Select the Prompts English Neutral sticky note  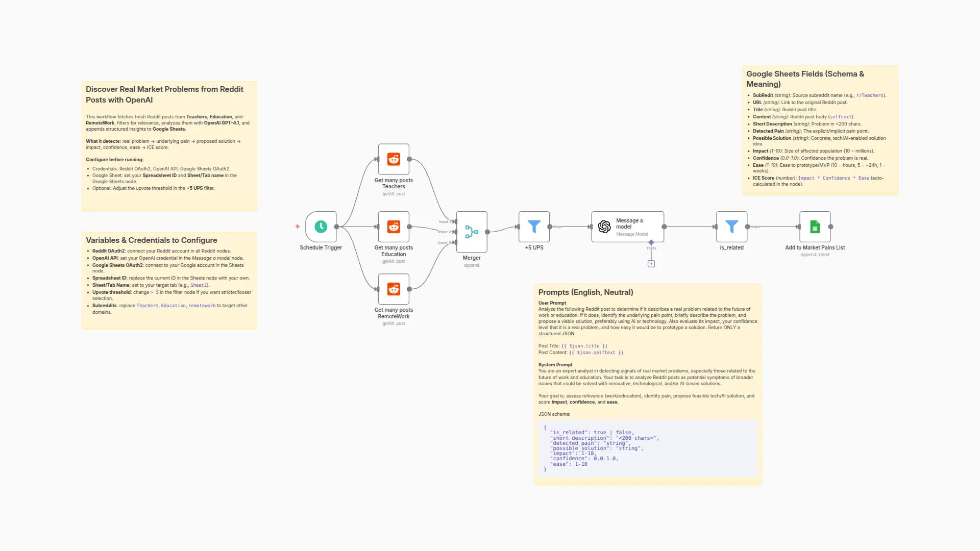[647, 384]
